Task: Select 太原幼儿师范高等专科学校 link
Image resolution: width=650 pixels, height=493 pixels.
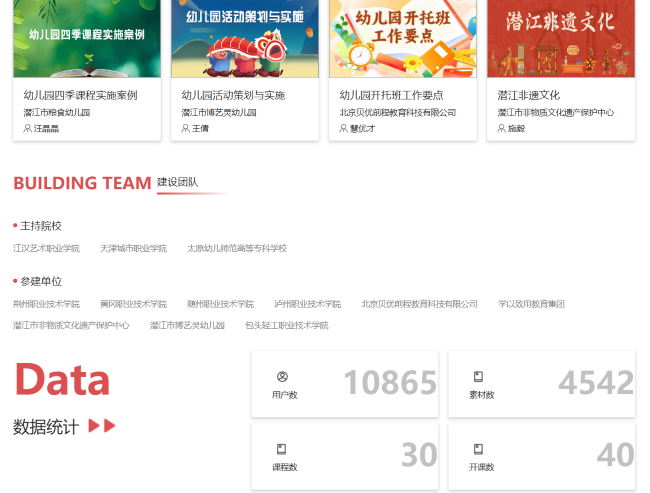Action: (x=236, y=248)
